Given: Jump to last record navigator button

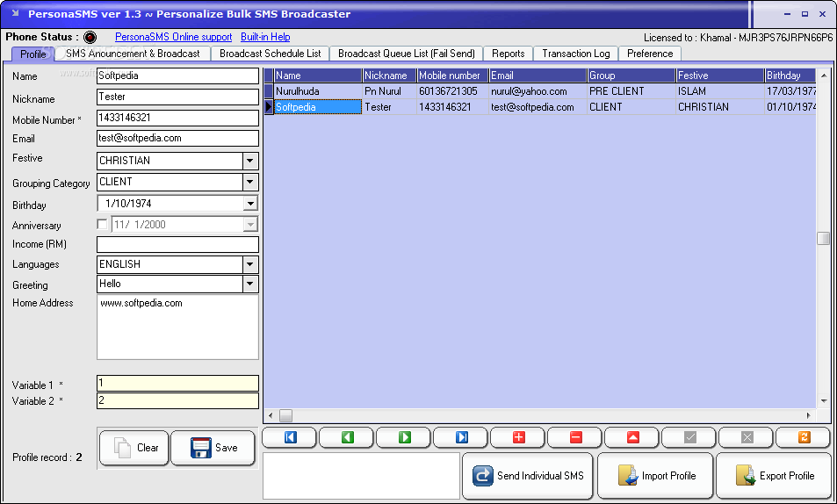Looking at the screenshot, I should point(462,437).
